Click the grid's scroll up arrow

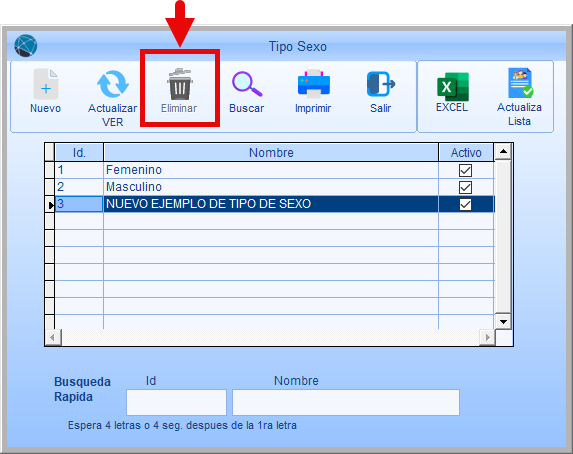[503, 151]
